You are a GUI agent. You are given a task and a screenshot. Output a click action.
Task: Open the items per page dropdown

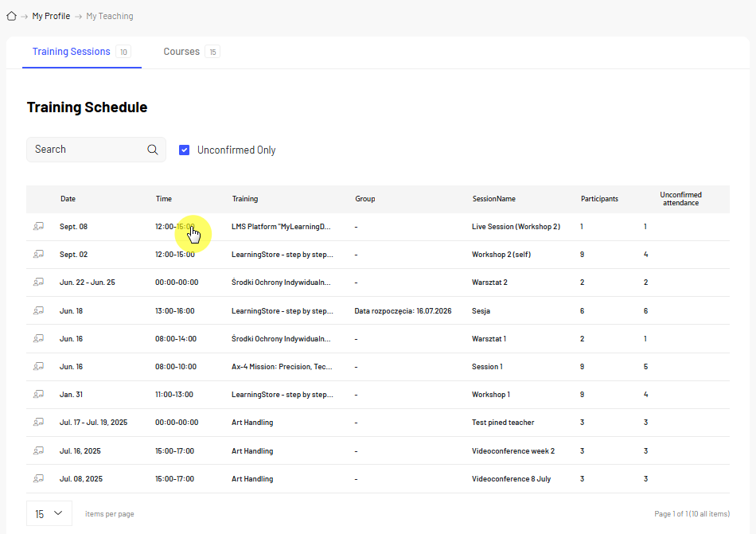[x=49, y=514]
